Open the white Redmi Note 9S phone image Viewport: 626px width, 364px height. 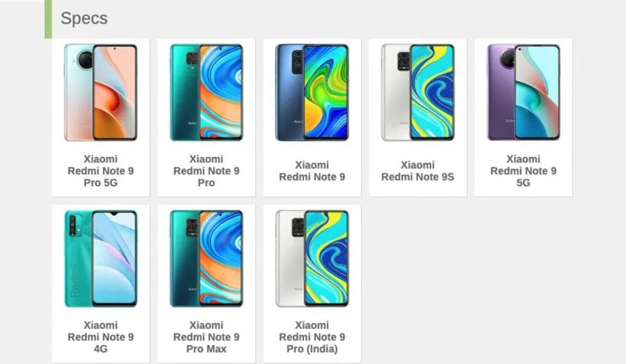(417, 93)
